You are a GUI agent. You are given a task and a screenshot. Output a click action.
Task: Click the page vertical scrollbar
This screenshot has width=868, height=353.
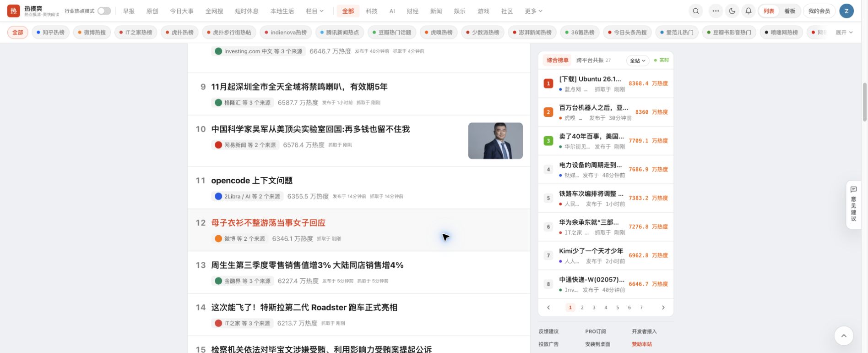tap(865, 102)
